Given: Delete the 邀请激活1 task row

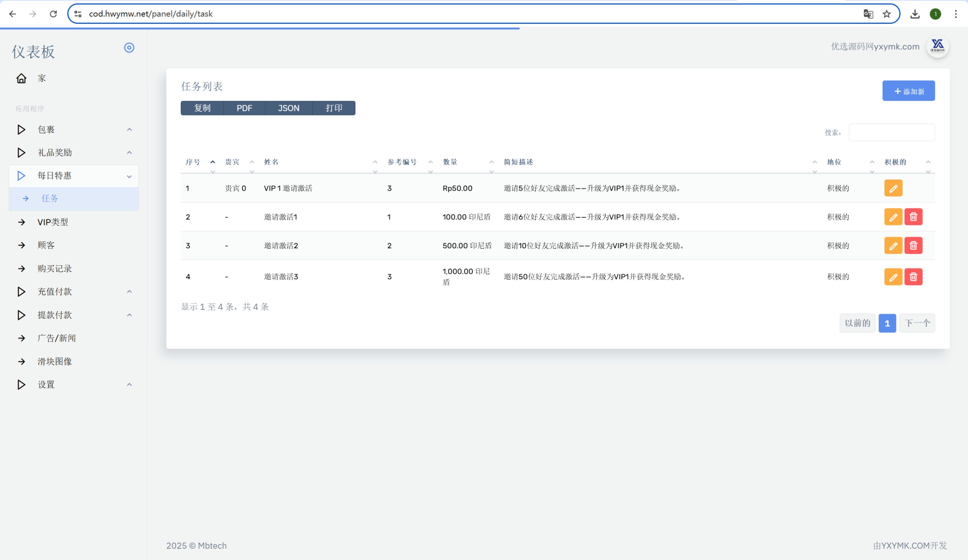Looking at the screenshot, I should click(913, 217).
